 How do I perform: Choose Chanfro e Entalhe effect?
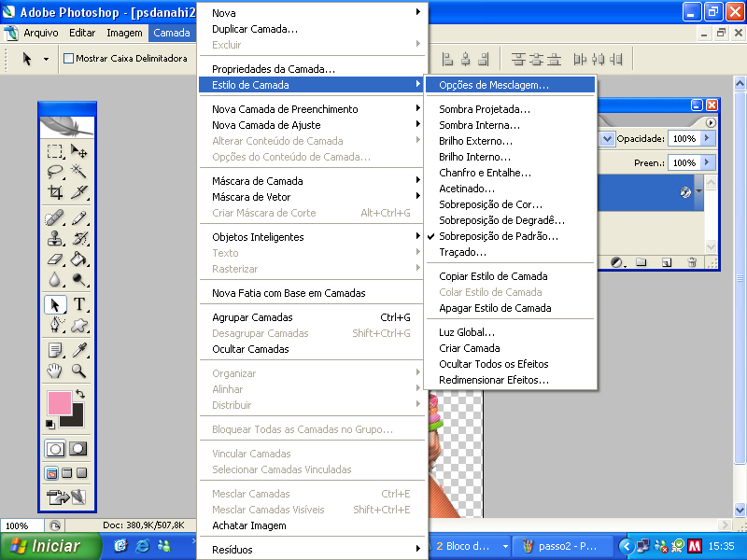click(x=510, y=173)
